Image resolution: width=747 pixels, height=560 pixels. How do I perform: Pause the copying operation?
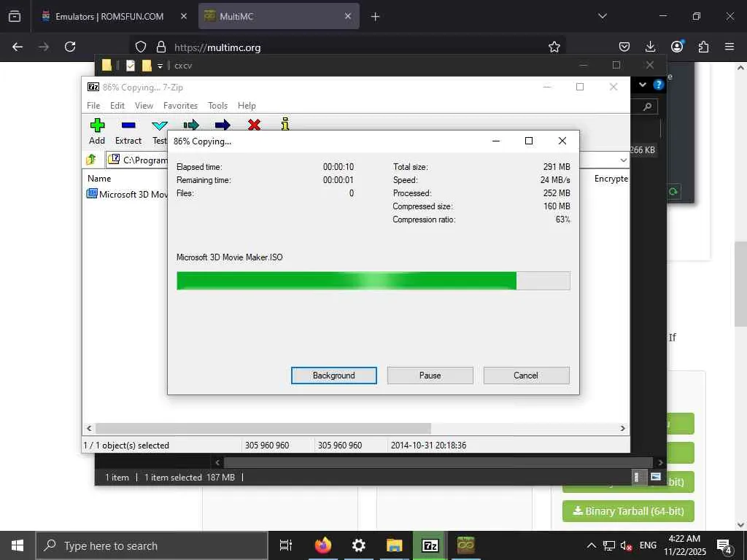430,376
